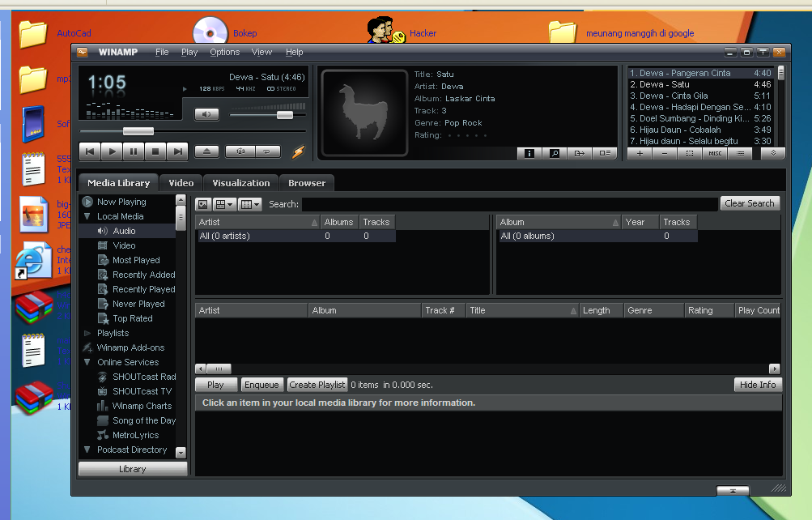The image size is (812, 520).
Task: Open the columns layout dropdown
Action: tap(250, 204)
